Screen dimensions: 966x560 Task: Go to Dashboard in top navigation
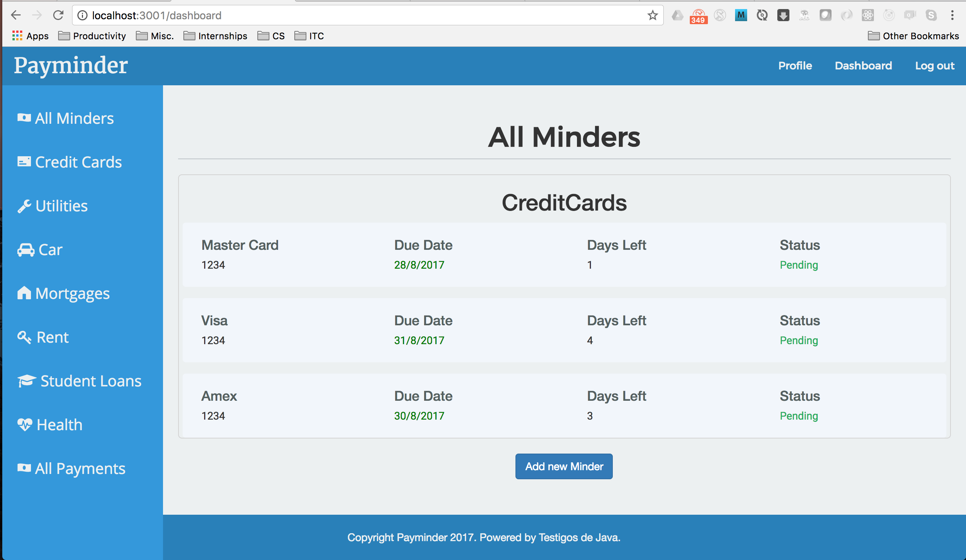pyautogui.click(x=863, y=66)
